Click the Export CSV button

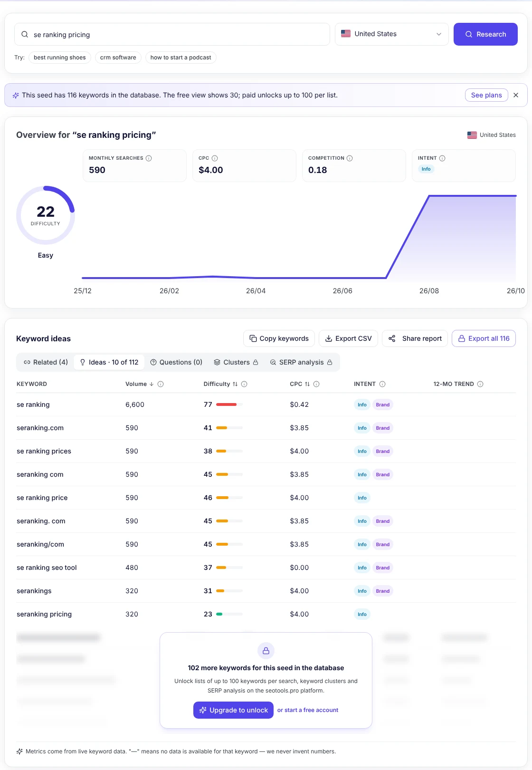point(349,338)
